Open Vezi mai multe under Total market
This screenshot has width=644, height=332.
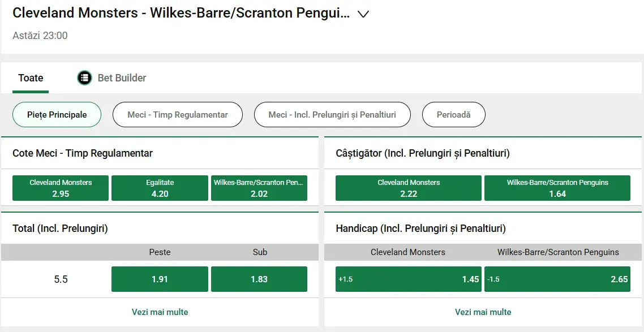tap(160, 312)
